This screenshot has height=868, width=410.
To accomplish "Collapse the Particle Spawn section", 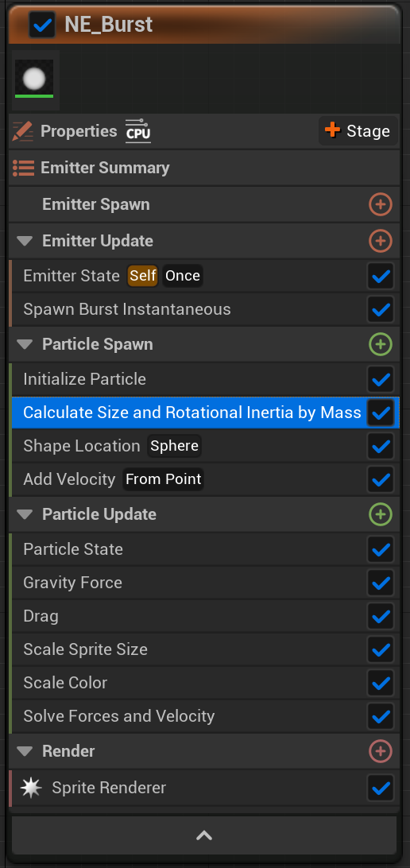I will point(25,344).
